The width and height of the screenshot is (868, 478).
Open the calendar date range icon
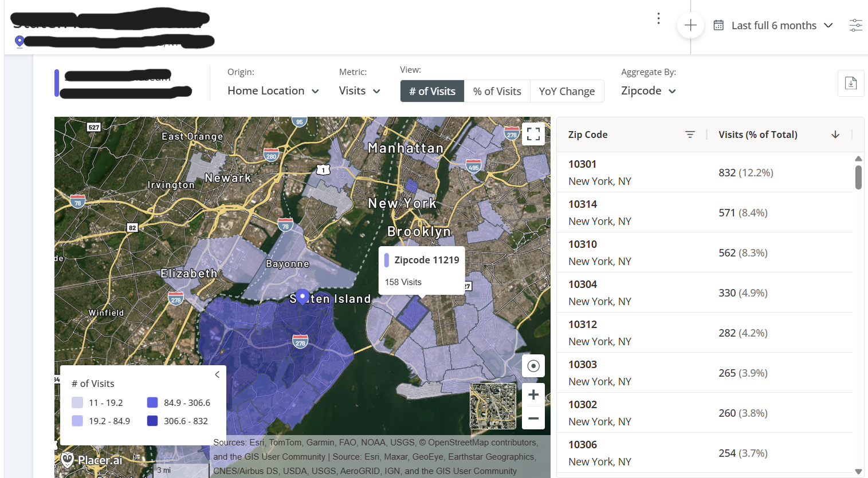click(718, 25)
